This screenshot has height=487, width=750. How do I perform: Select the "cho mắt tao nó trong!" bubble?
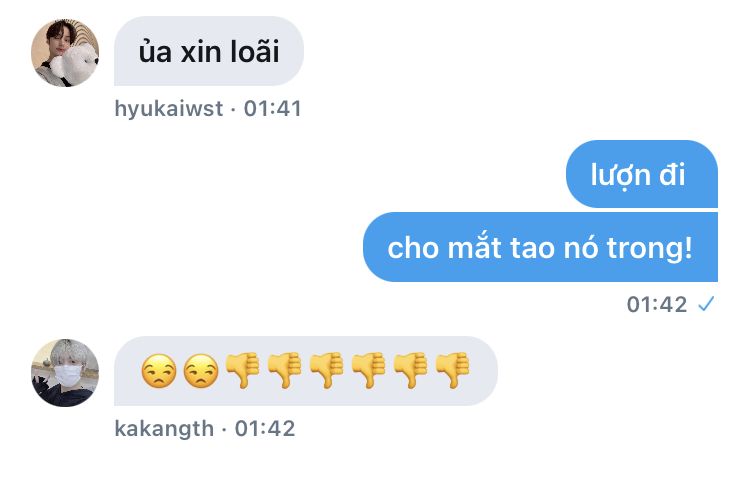click(540, 247)
